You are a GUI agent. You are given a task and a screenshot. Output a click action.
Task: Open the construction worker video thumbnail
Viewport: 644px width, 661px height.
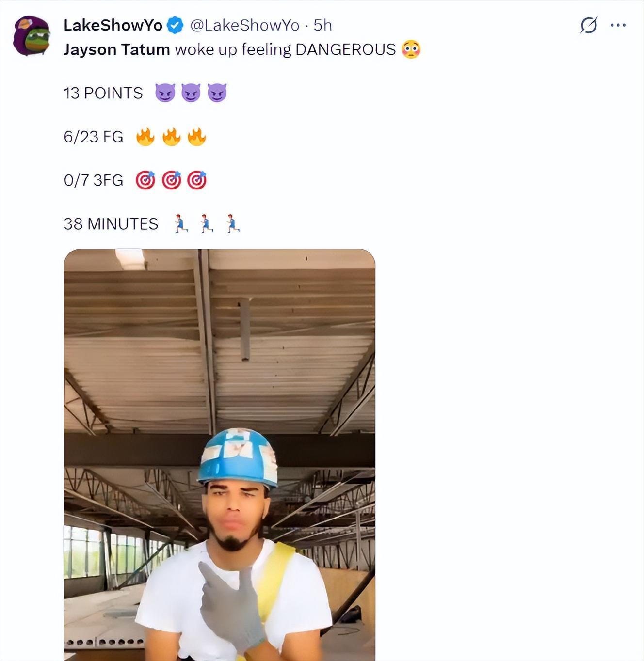(219, 455)
